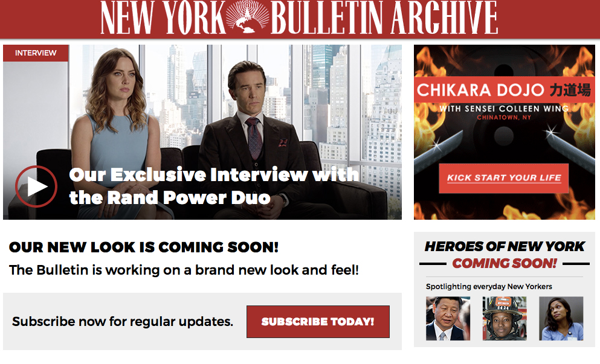Open the INTERVIEW category tag

[x=36, y=53]
